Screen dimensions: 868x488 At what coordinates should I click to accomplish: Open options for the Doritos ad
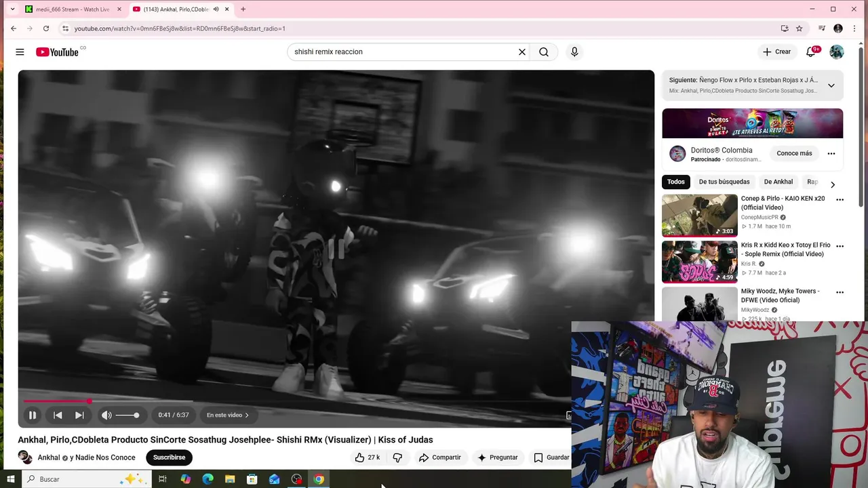coord(831,154)
